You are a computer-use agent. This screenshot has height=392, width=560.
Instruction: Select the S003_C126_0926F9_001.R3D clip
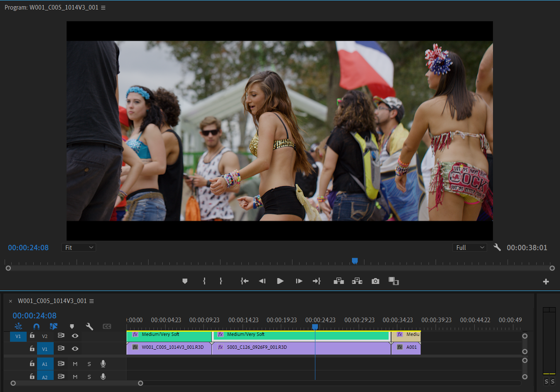pyautogui.click(x=302, y=347)
